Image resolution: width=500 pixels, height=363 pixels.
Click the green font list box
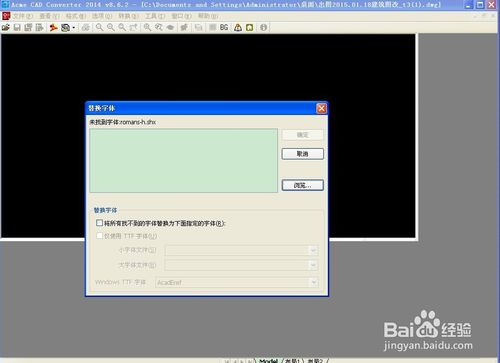[x=183, y=160]
